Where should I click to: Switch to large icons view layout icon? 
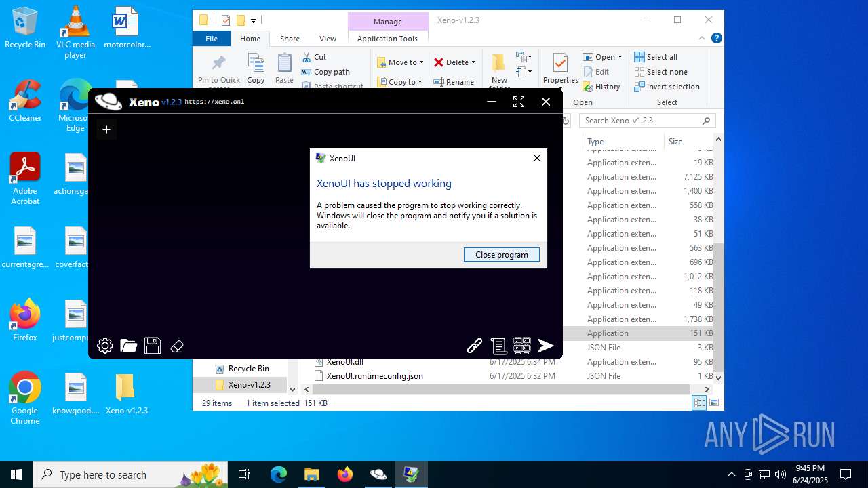pos(713,403)
